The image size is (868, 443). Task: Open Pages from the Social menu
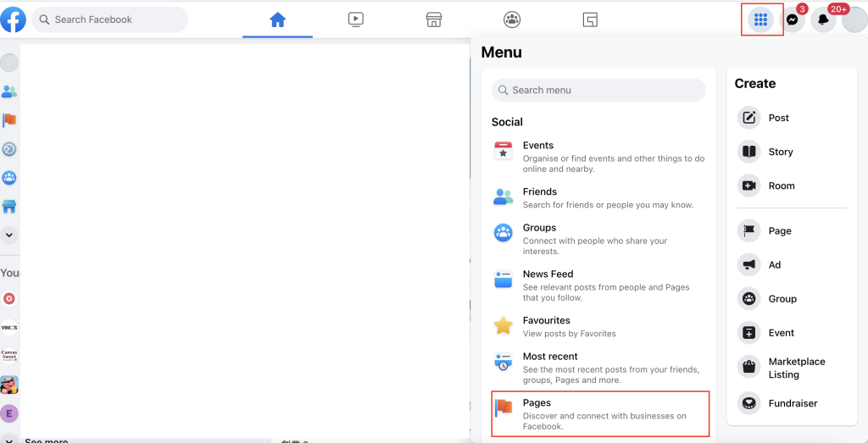tap(601, 414)
